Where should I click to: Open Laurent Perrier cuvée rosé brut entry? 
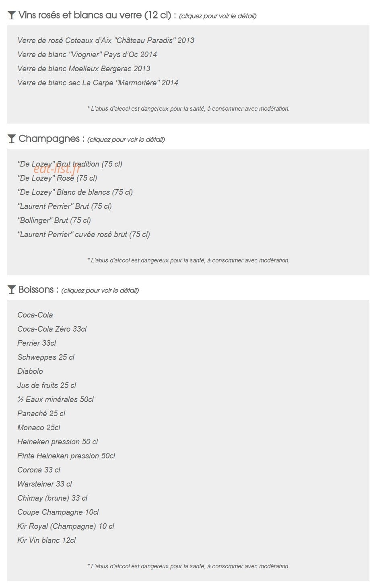[x=84, y=234]
